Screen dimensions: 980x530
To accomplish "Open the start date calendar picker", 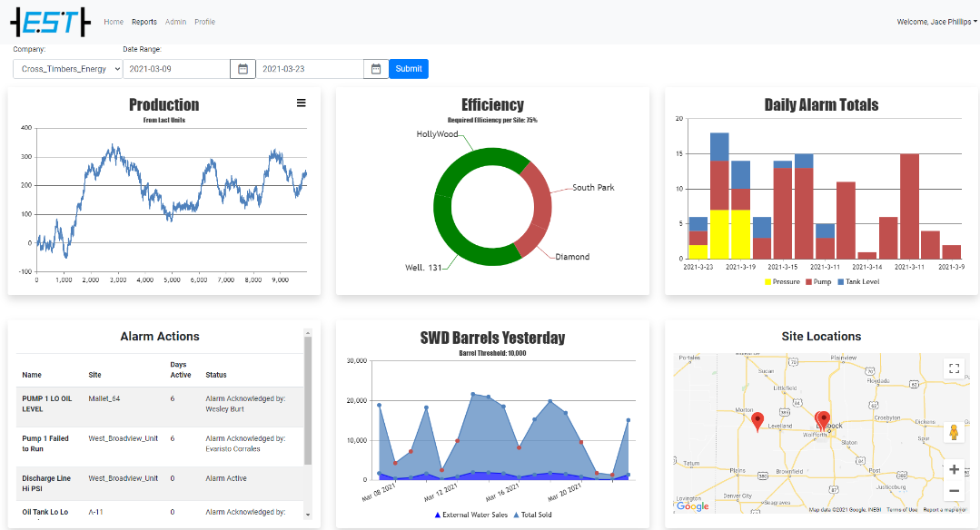I will point(243,69).
